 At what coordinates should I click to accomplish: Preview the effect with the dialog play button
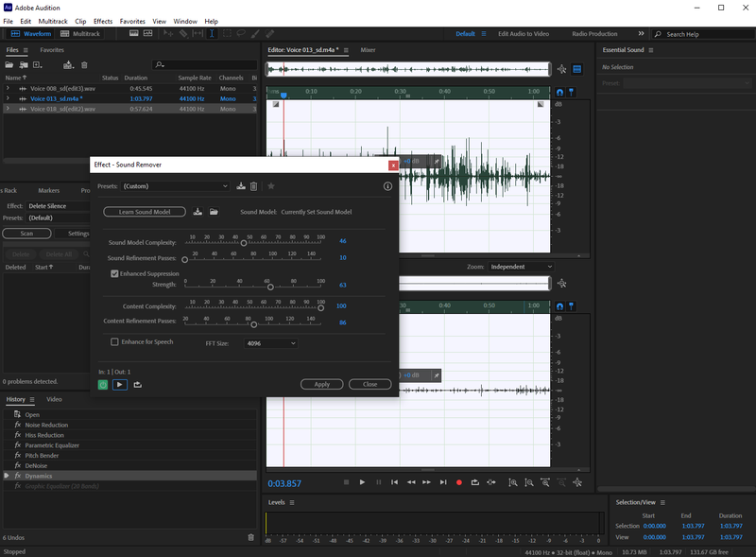coord(120,385)
